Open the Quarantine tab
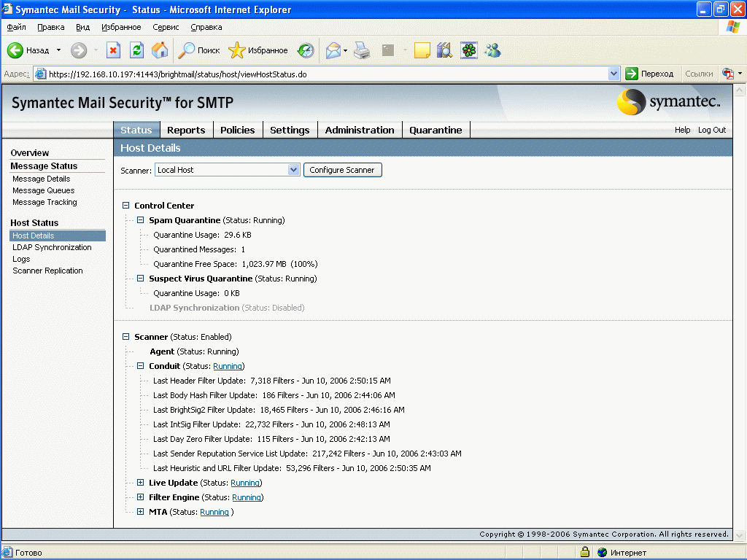The height and width of the screenshot is (560, 747). [436, 130]
